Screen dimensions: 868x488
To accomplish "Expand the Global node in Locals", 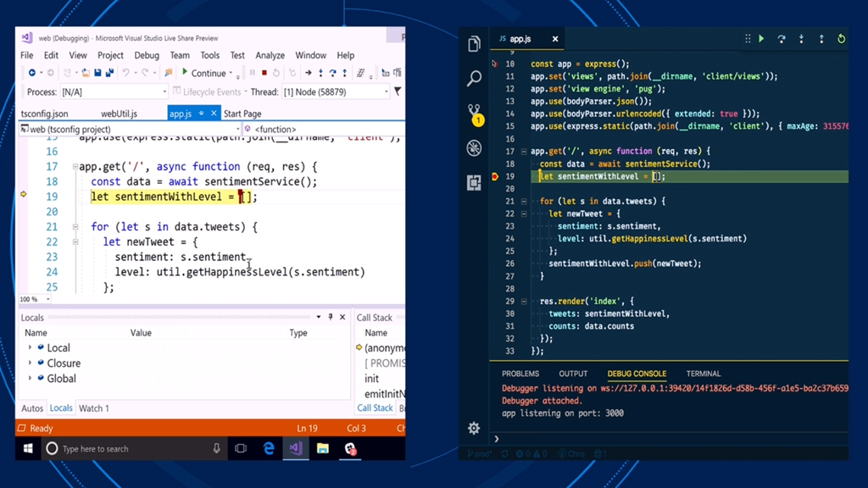I will click(x=31, y=379).
